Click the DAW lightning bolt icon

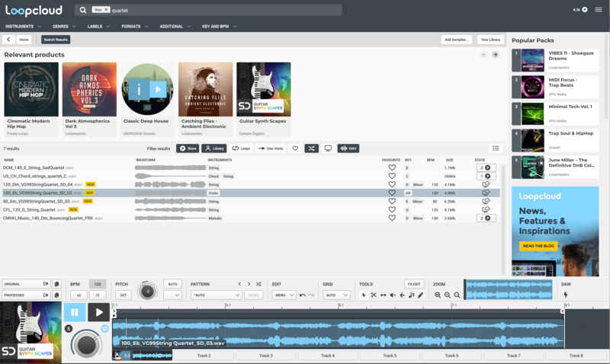tap(566, 295)
